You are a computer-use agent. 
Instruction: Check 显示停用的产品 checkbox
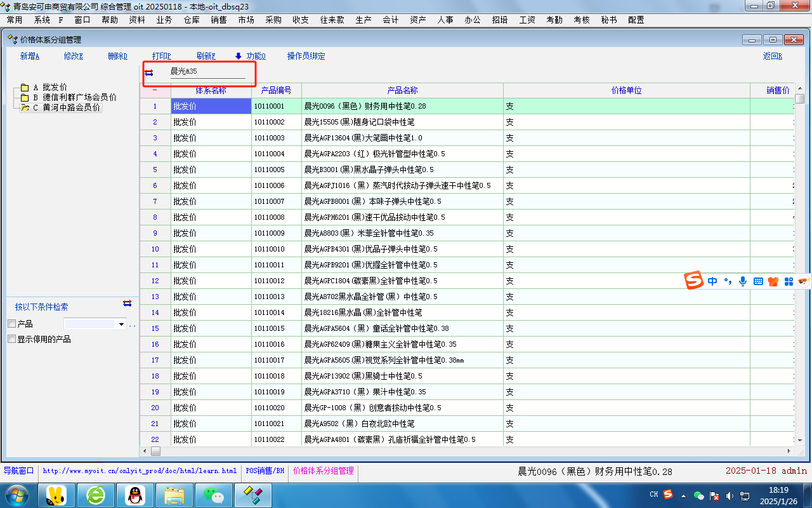(x=11, y=339)
